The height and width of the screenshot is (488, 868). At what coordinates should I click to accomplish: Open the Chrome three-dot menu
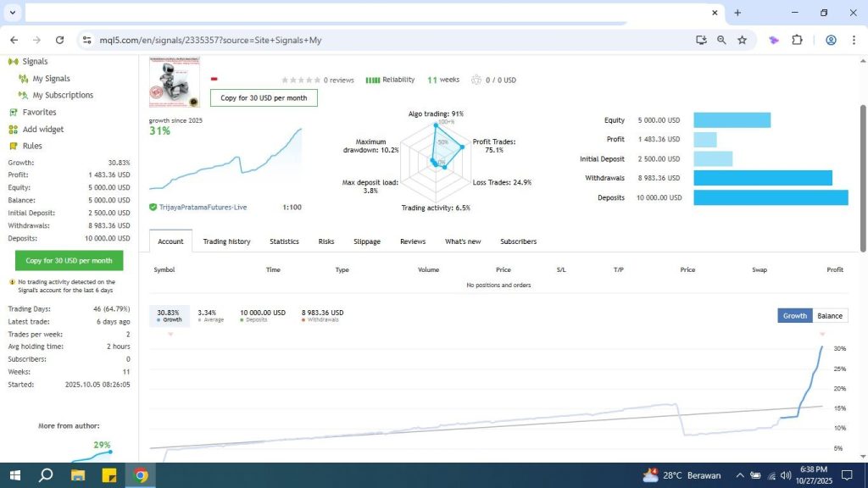tap(854, 40)
